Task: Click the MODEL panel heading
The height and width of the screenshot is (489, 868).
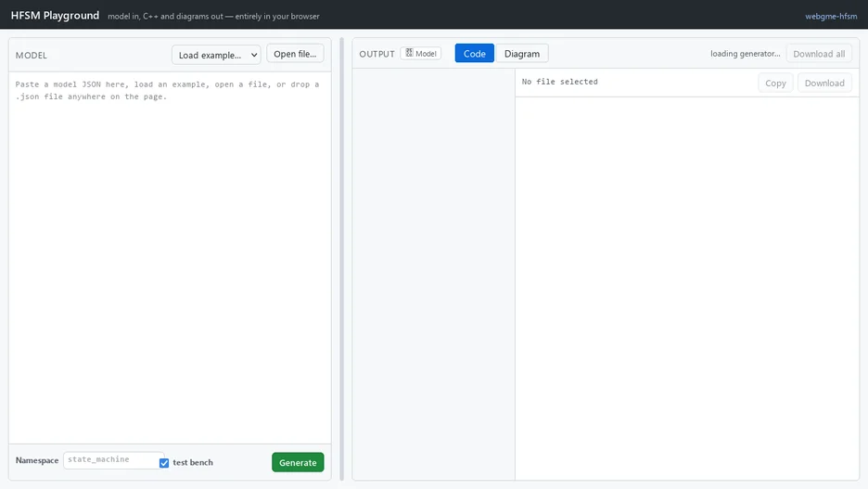Action: point(31,56)
